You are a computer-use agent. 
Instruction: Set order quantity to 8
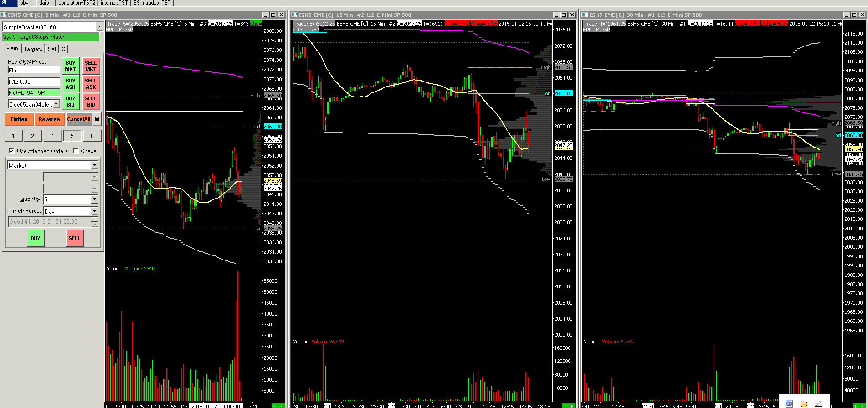coord(92,136)
